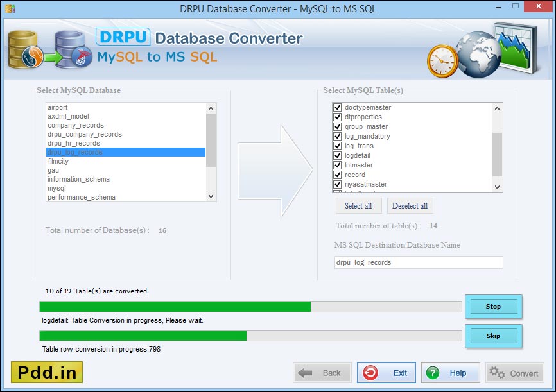Click database list scroll up arrow

211,108
